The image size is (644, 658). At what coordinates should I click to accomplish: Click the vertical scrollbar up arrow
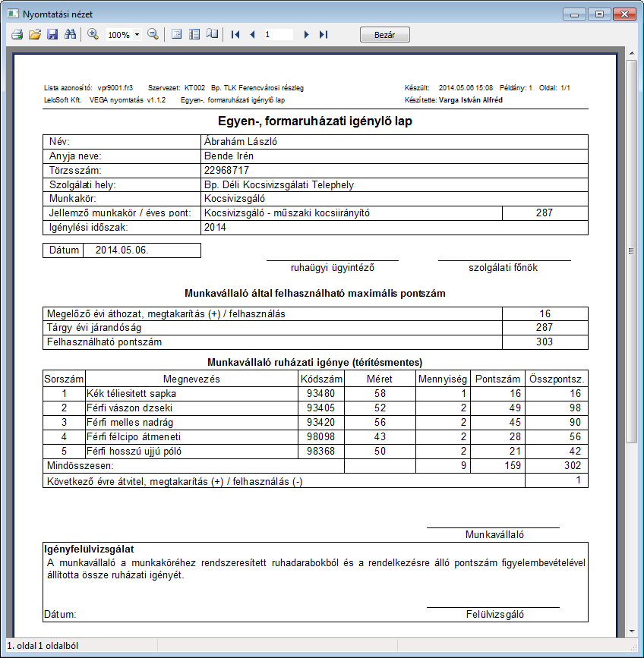click(x=632, y=53)
